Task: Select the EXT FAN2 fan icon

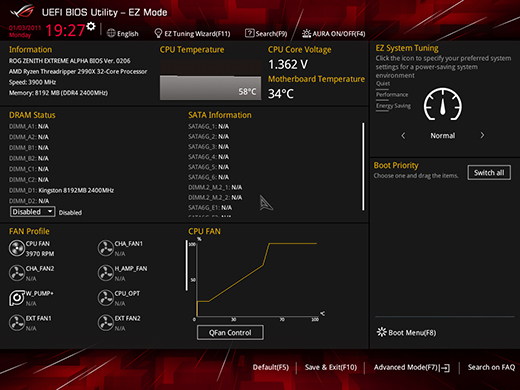Action: tap(106, 323)
